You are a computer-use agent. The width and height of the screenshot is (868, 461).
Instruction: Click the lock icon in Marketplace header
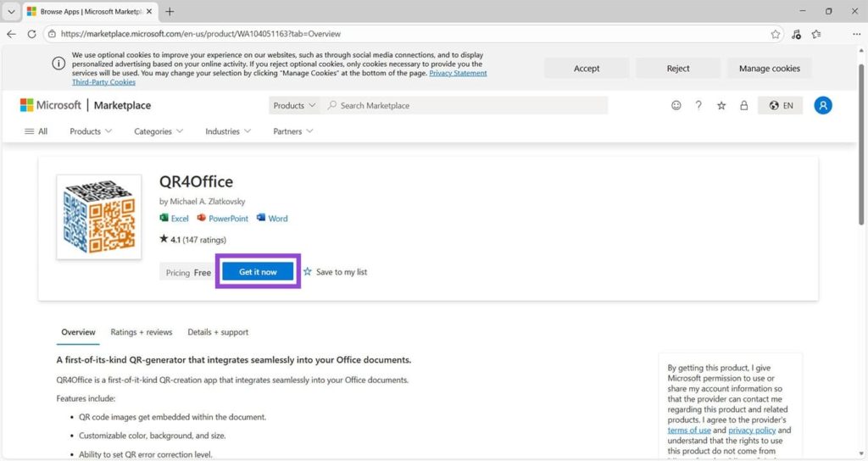click(744, 105)
